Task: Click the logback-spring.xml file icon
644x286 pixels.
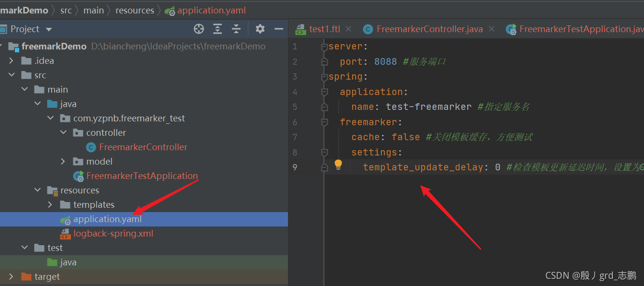Action: click(x=65, y=234)
